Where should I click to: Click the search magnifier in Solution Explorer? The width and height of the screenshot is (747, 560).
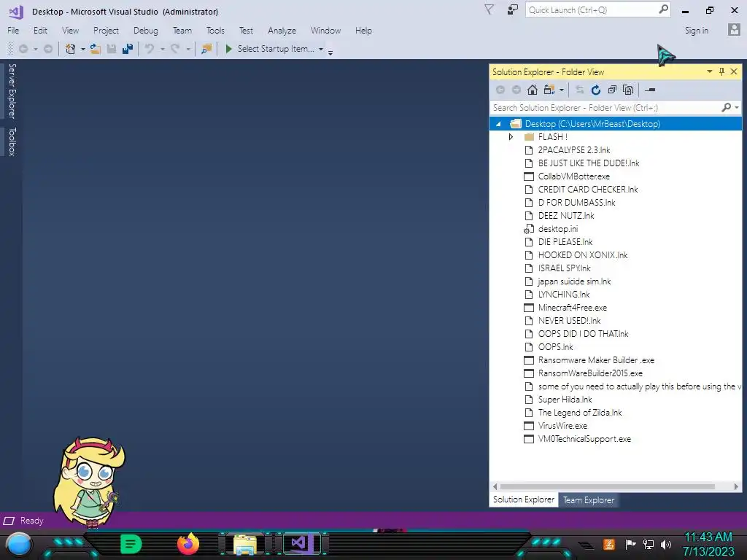point(726,108)
